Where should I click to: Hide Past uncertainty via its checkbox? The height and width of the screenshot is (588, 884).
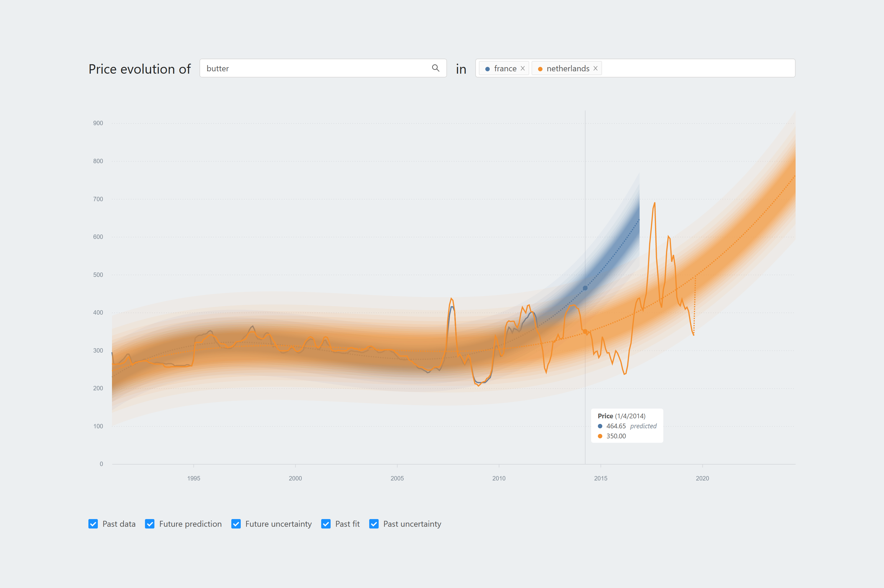[374, 524]
